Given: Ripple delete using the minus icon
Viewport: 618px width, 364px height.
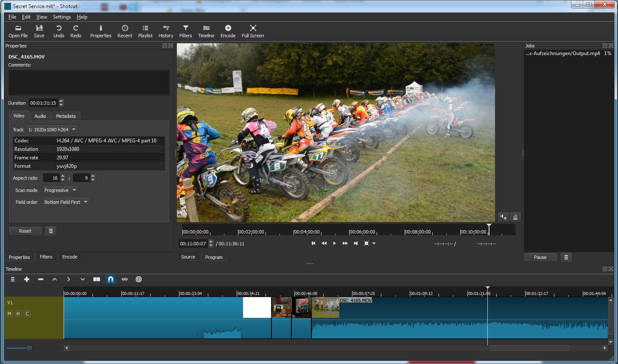Looking at the screenshot, I should pyautogui.click(x=40, y=279).
